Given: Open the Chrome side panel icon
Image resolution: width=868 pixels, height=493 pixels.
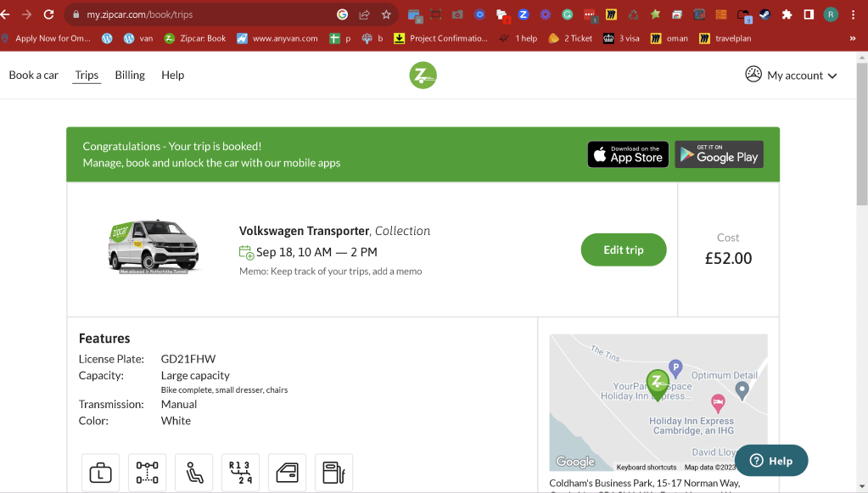Looking at the screenshot, I should (x=809, y=15).
